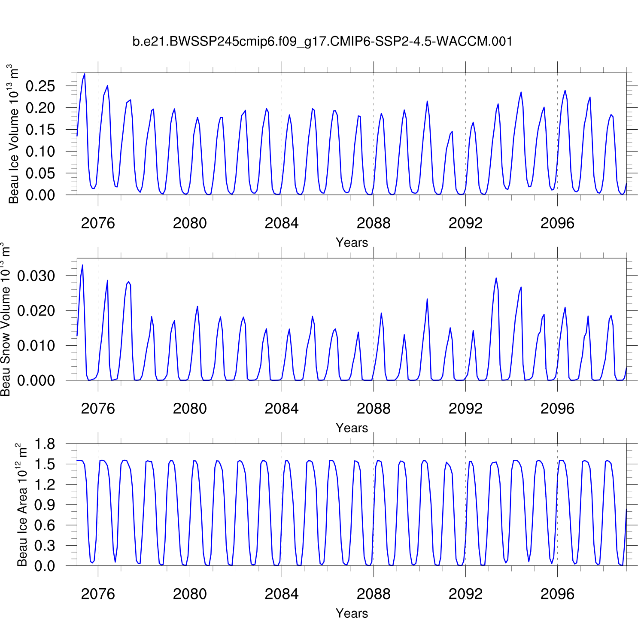Select the Beau Ice Volume y-axis label
The width and height of the screenshot is (644, 644).
14,134
